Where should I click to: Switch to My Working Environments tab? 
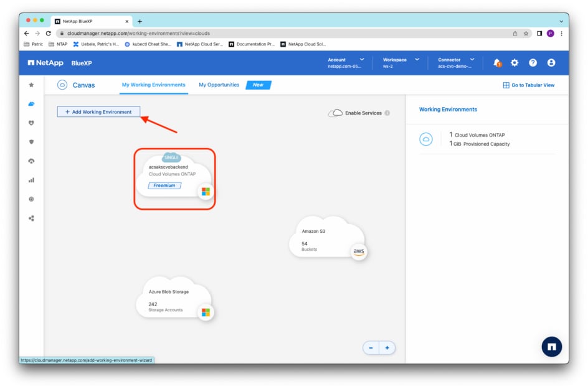(153, 85)
